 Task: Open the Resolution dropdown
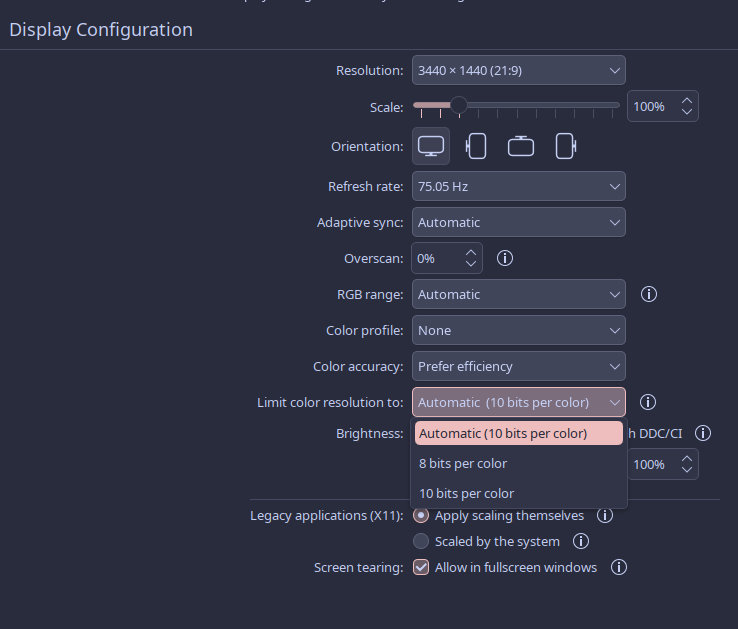518,70
